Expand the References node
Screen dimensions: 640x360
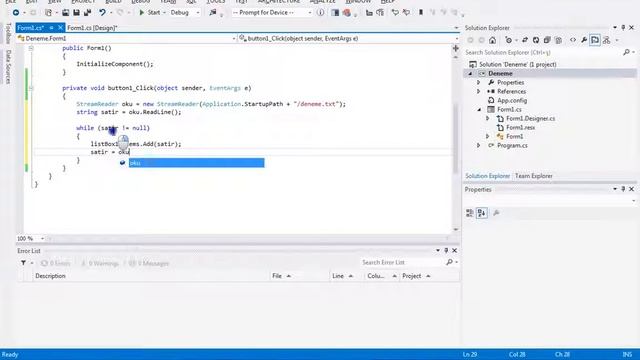click(479, 91)
